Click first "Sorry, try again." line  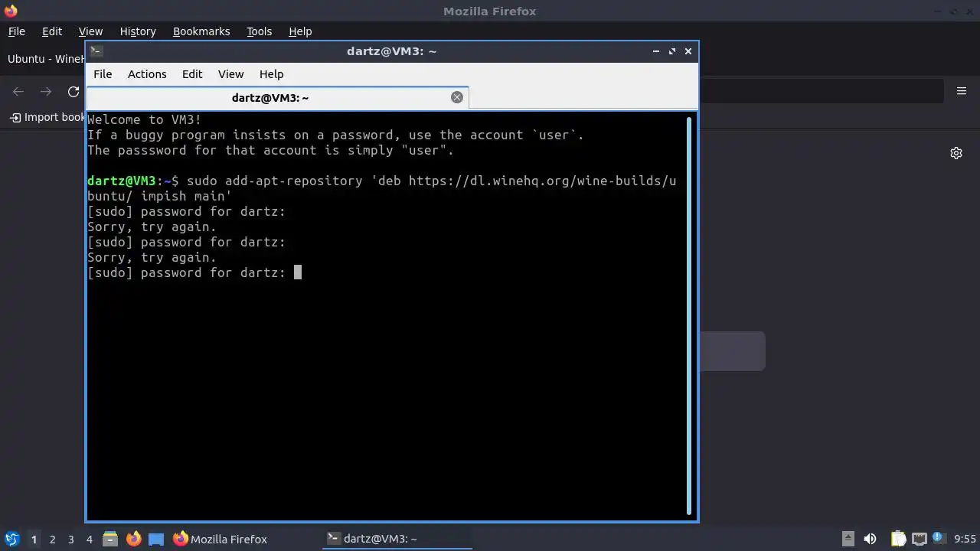point(152,227)
